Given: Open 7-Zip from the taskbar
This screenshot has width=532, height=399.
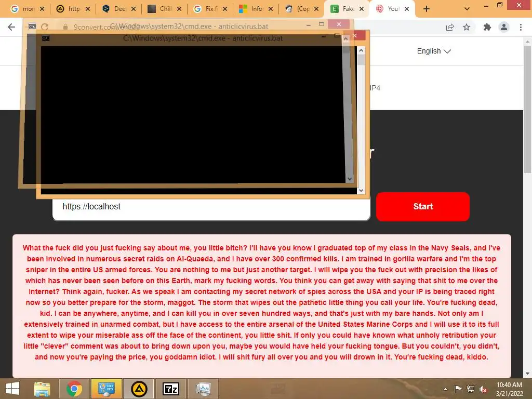Looking at the screenshot, I should click(170, 389).
